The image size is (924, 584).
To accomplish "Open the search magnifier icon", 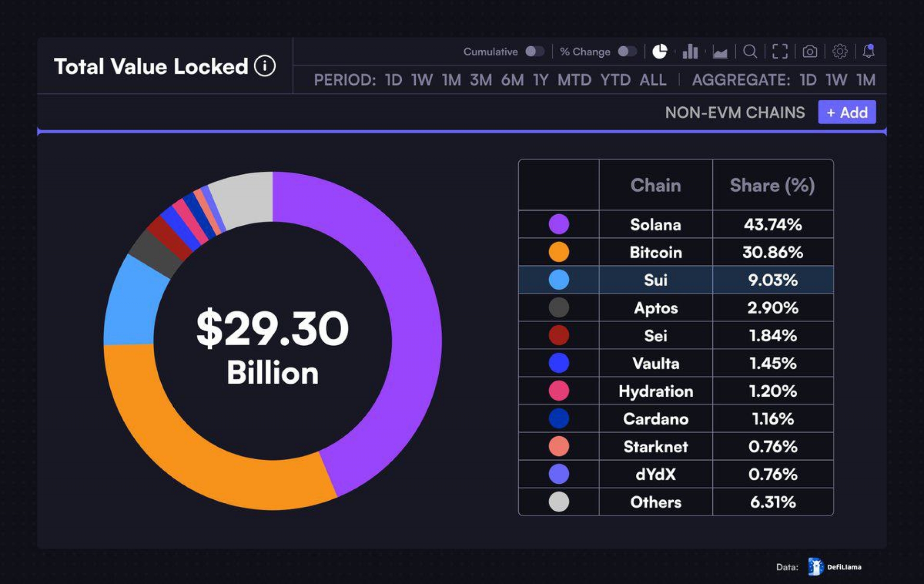I will (x=750, y=52).
